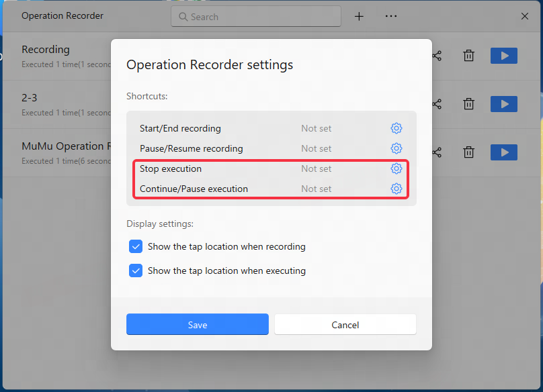
Task: Configure Continue/Pause execution shortcut gear
Action: coord(396,189)
